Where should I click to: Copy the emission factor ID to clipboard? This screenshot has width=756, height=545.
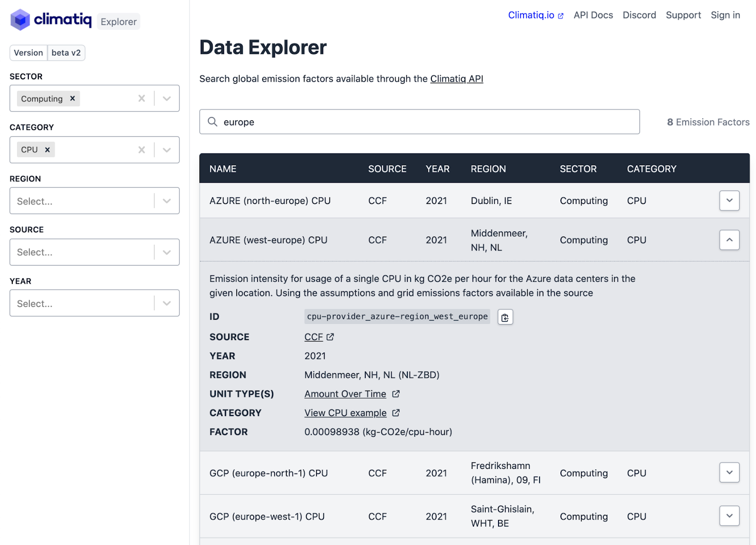pyautogui.click(x=505, y=317)
